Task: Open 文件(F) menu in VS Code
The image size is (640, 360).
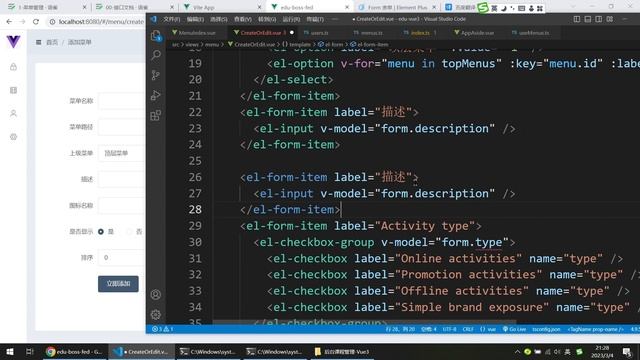Action: [x=171, y=19]
